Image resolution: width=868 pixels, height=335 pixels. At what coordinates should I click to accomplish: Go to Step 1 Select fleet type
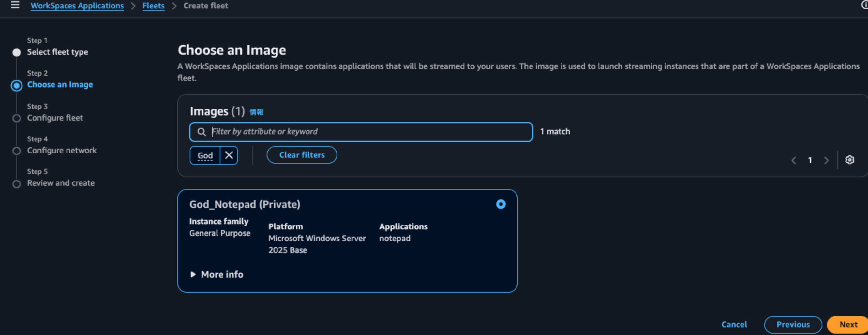tap(58, 52)
